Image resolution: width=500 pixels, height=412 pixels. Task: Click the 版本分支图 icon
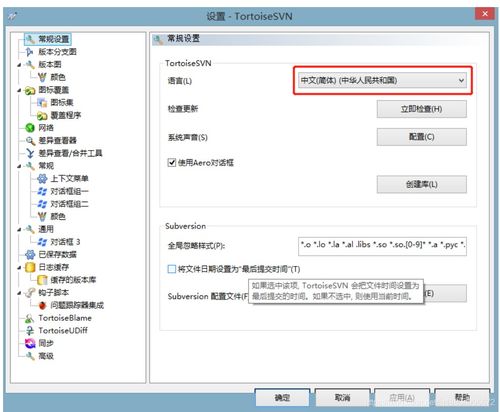point(29,52)
